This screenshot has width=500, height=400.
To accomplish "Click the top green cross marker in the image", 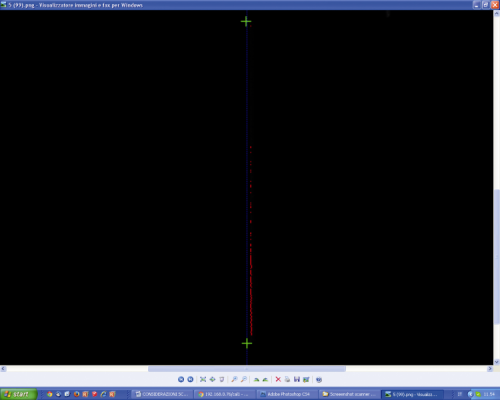I will click(246, 22).
